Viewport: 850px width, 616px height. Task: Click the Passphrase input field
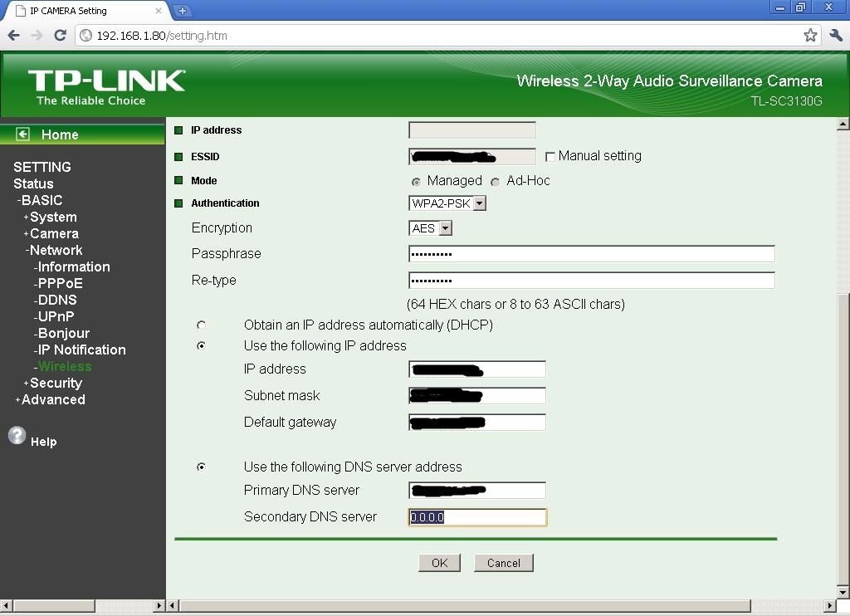(591, 254)
